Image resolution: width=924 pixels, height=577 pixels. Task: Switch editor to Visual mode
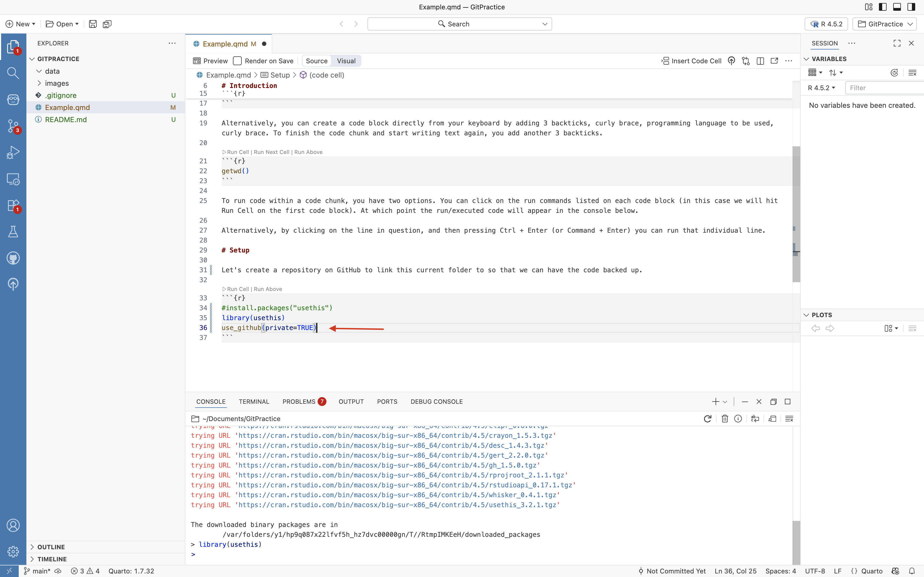[346, 61]
